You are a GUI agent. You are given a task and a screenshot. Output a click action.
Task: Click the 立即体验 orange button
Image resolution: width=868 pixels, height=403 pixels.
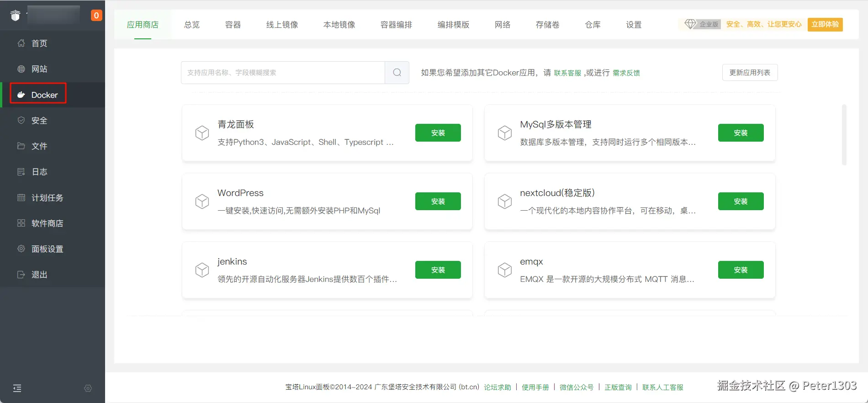pyautogui.click(x=825, y=24)
